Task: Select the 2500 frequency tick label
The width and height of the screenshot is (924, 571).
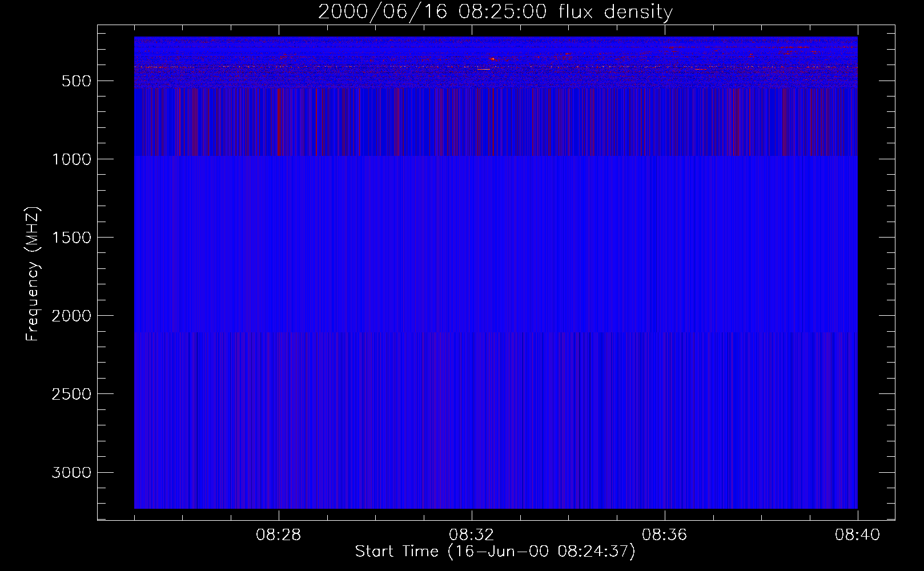Action: click(x=71, y=394)
